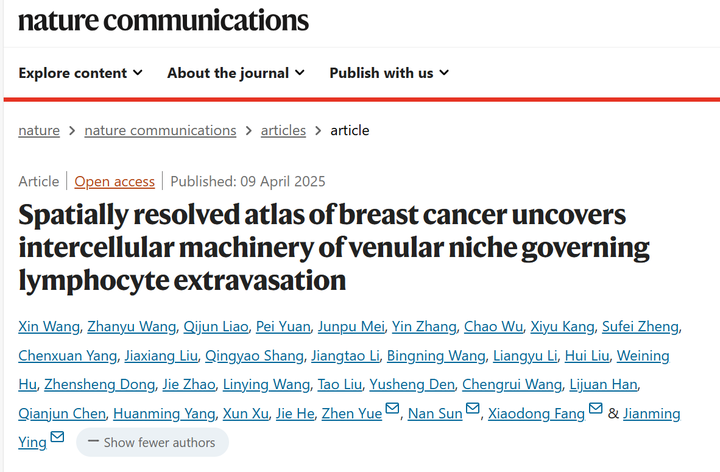Click author Jie He link

pos(294,413)
